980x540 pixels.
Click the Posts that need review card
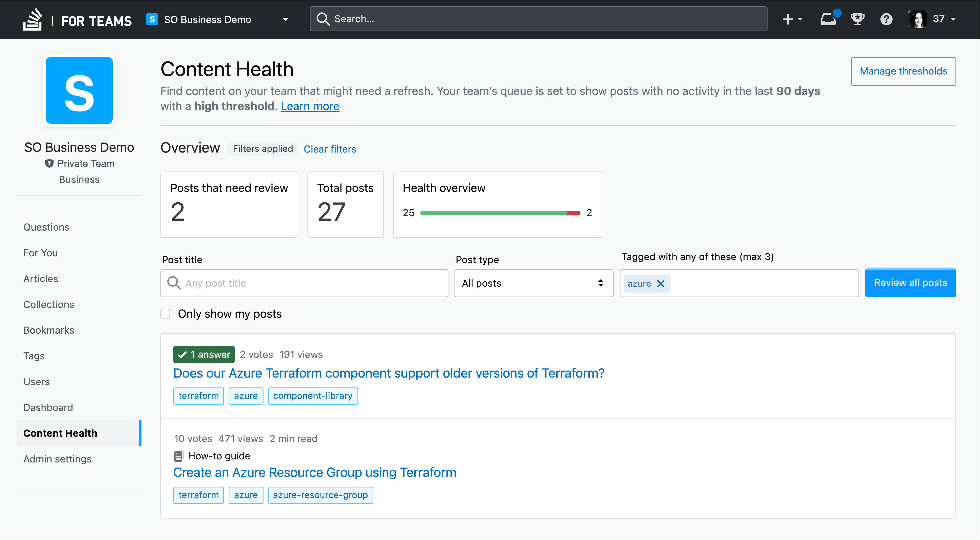coord(229,205)
